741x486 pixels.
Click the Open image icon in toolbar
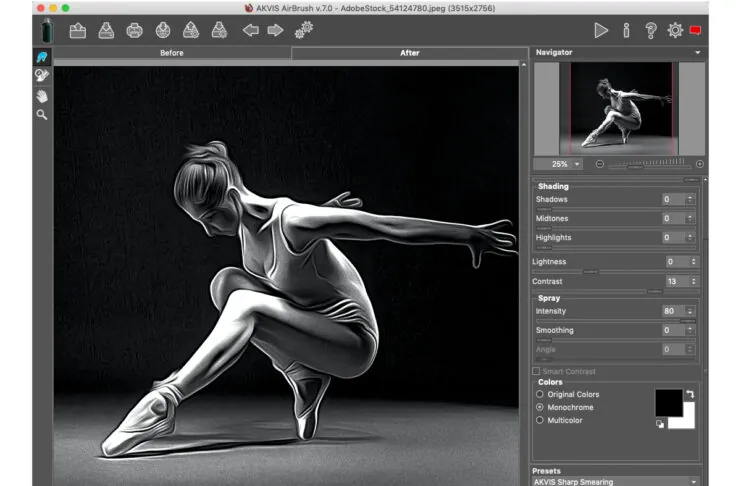click(78, 31)
